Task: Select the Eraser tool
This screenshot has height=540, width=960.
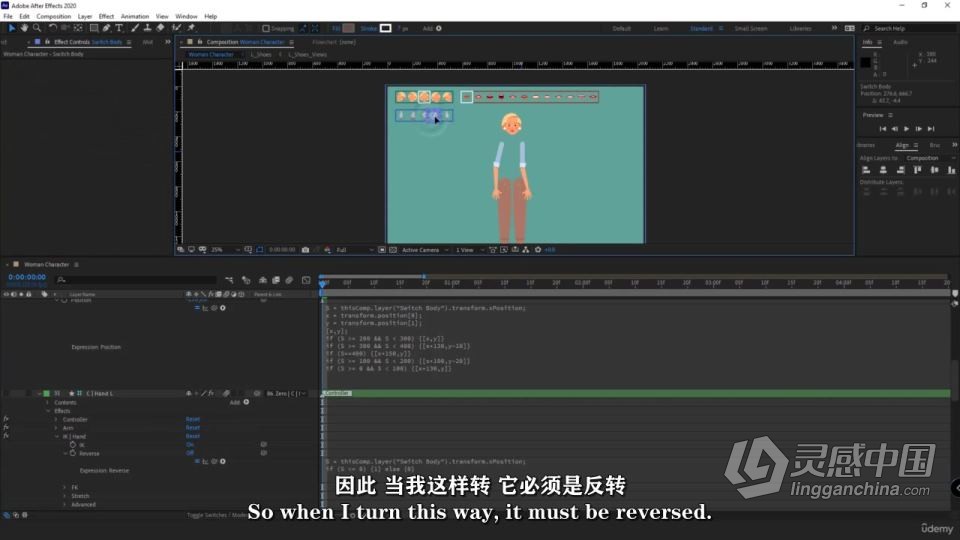Action: click(160, 28)
